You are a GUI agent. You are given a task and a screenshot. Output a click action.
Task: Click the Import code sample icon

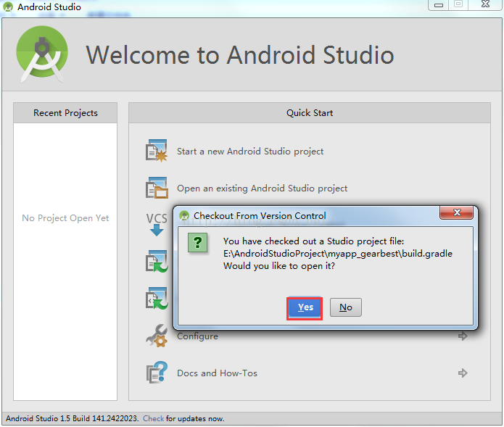(x=157, y=298)
